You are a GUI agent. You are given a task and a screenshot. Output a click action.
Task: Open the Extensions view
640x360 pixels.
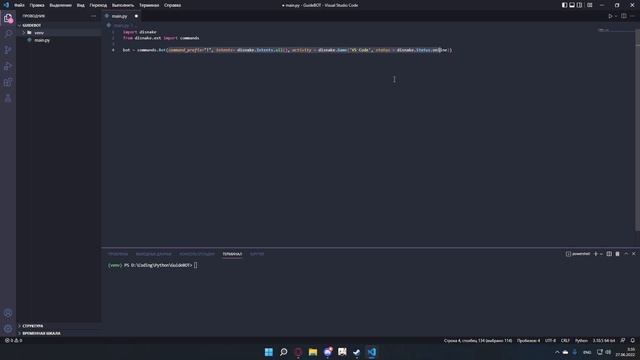(8, 82)
